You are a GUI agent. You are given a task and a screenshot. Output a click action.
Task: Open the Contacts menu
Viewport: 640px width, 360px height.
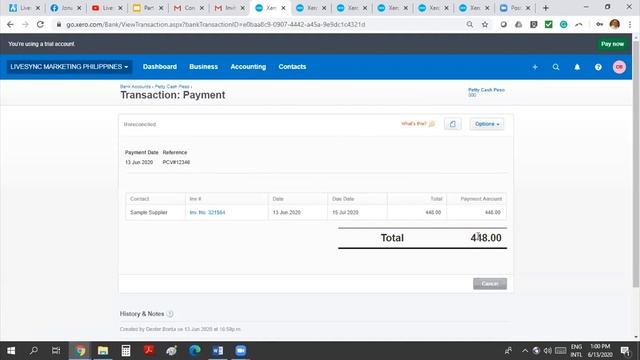[292, 67]
